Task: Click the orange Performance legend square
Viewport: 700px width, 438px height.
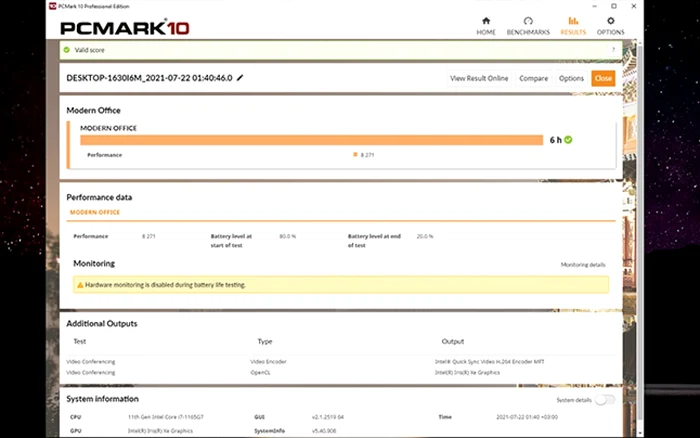Action: coord(355,154)
